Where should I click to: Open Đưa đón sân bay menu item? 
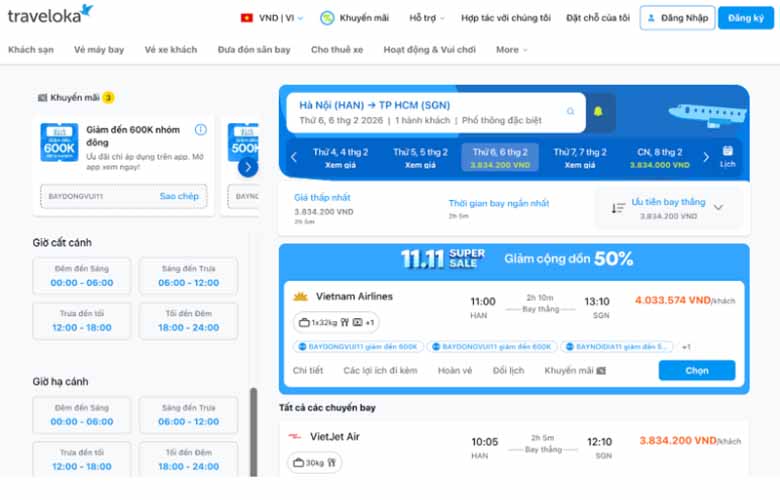[254, 50]
